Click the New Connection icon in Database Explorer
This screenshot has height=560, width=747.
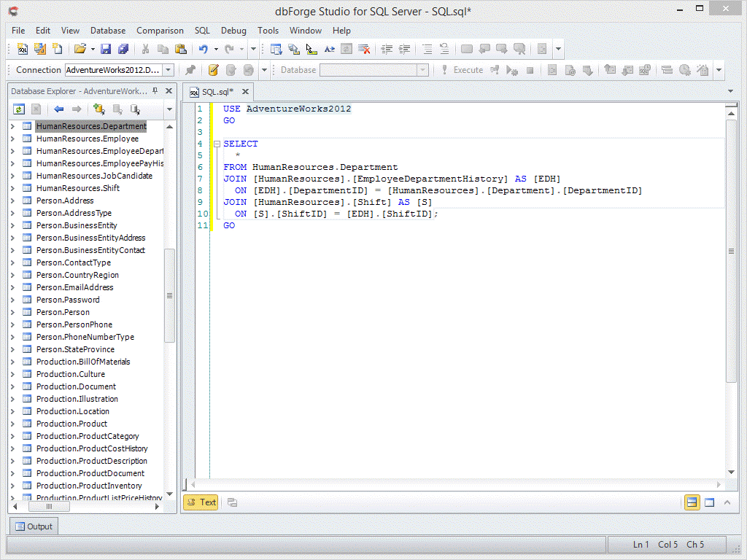[x=99, y=109]
